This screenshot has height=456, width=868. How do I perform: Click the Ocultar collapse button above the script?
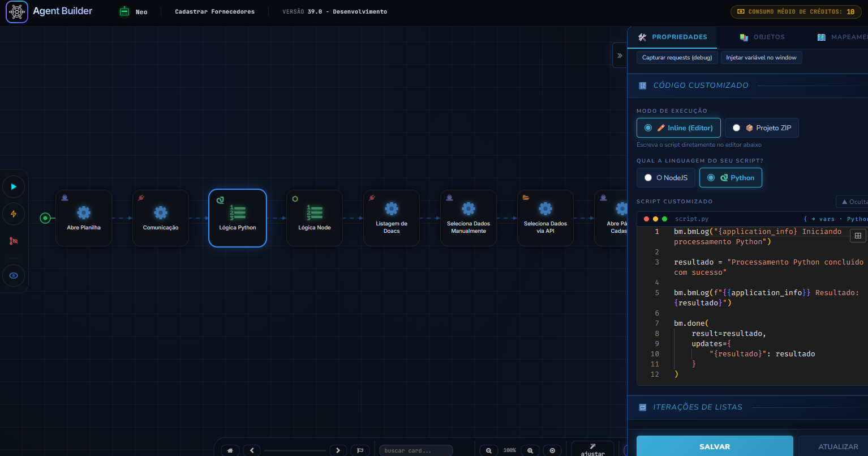[x=852, y=202]
